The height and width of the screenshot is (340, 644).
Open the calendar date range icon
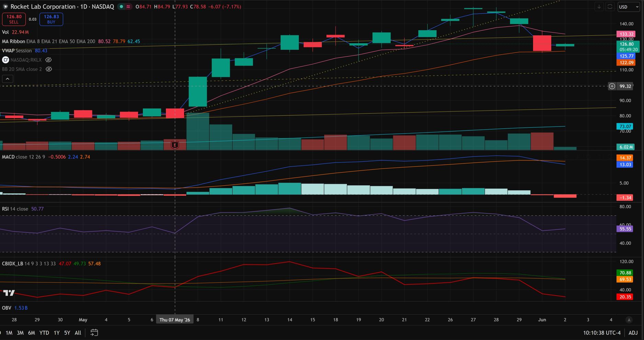point(94,332)
